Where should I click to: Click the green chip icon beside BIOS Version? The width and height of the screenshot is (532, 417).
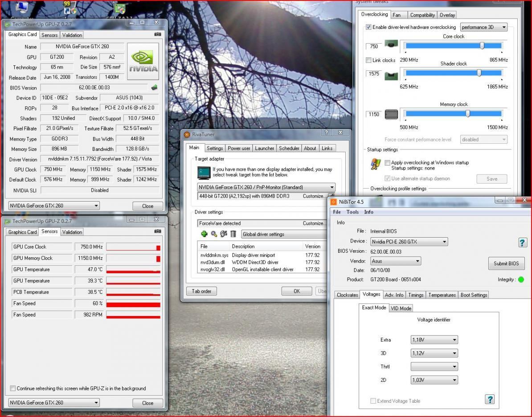point(154,88)
